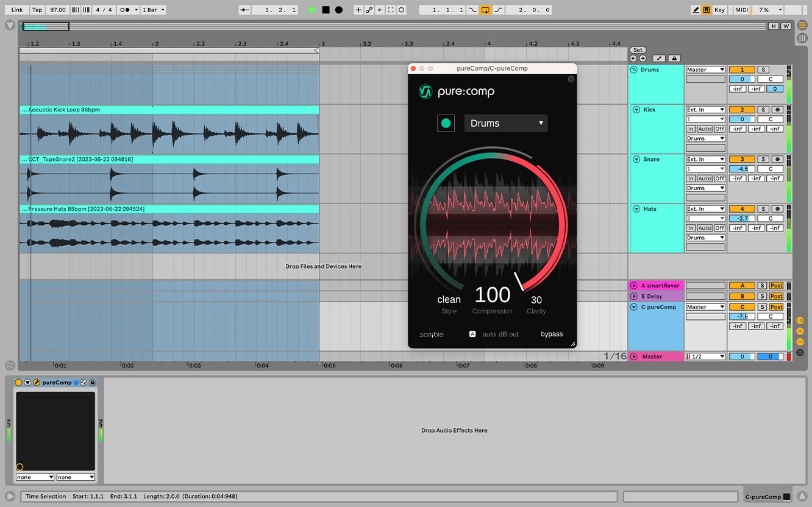Image resolution: width=812 pixels, height=507 pixels.
Task: Click device activator on pureComp device
Action: pyautogui.click(x=18, y=383)
